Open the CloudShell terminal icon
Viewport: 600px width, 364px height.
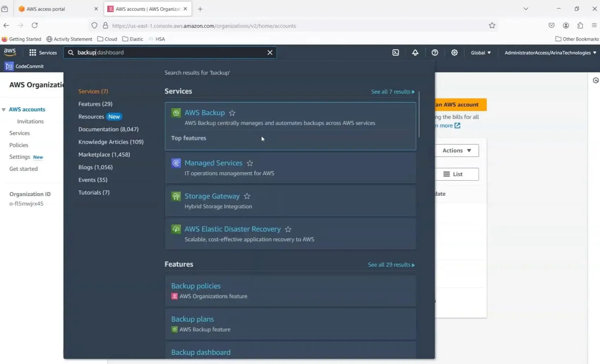tap(396, 53)
